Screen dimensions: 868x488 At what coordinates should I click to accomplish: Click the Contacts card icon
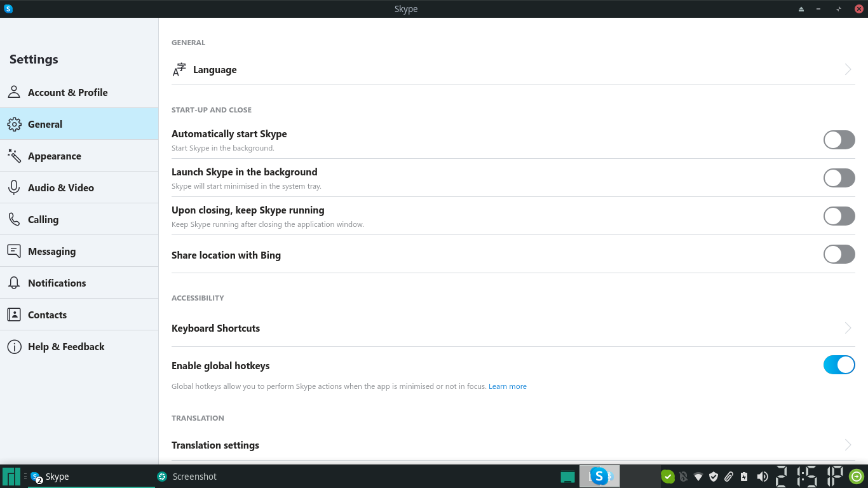(x=14, y=315)
